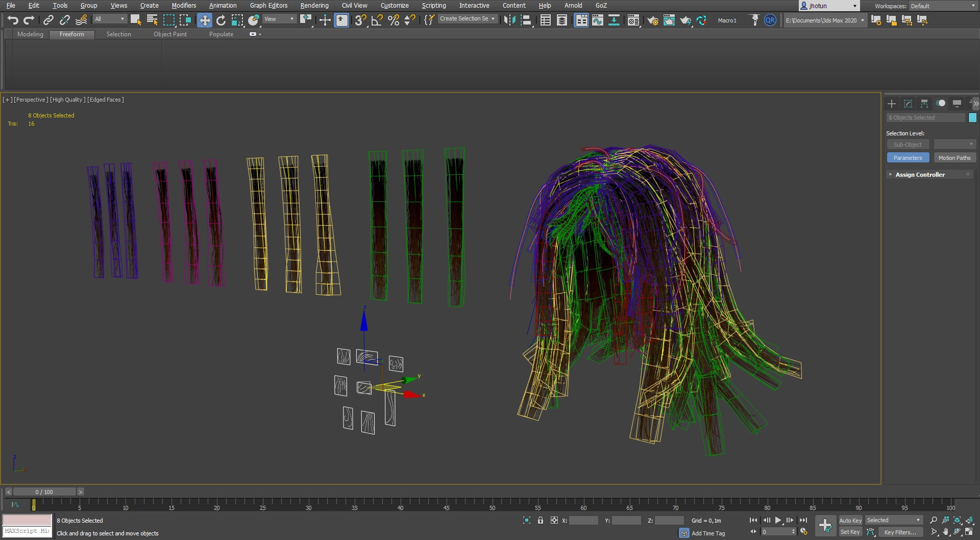Toggle the 3D Snaps button
Image resolution: width=980 pixels, height=540 pixels.
pyautogui.click(x=360, y=20)
